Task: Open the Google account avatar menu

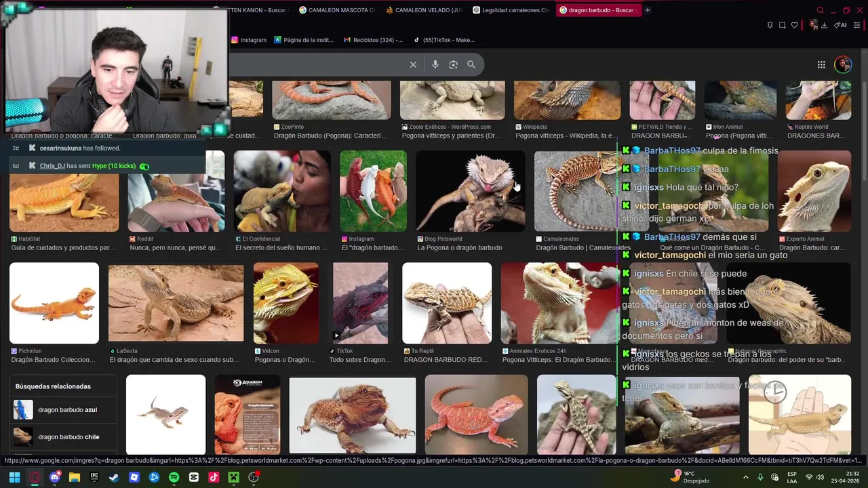Action: 842,64
